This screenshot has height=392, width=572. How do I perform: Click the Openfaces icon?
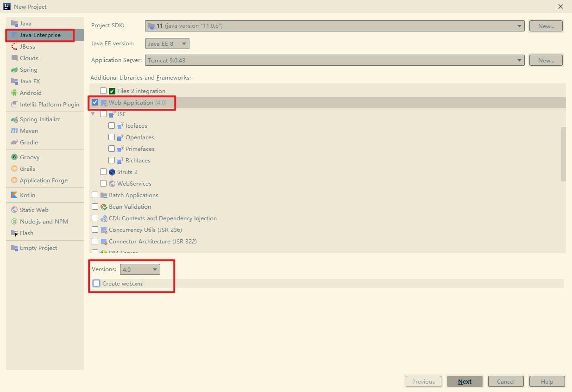pos(120,137)
